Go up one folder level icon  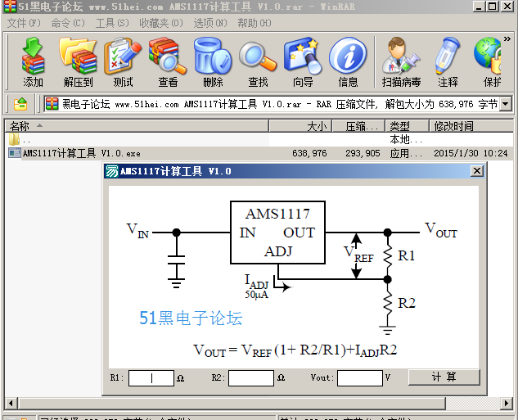point(20,105)
